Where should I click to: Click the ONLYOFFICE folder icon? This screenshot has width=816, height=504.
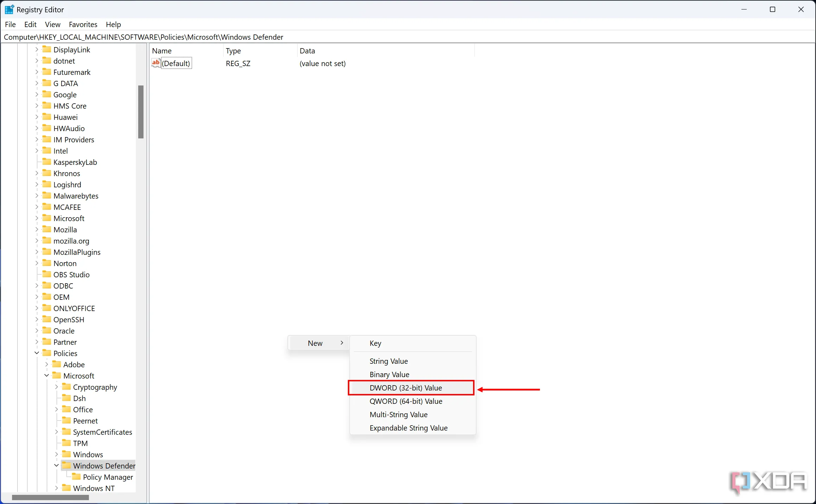point(47,308)
